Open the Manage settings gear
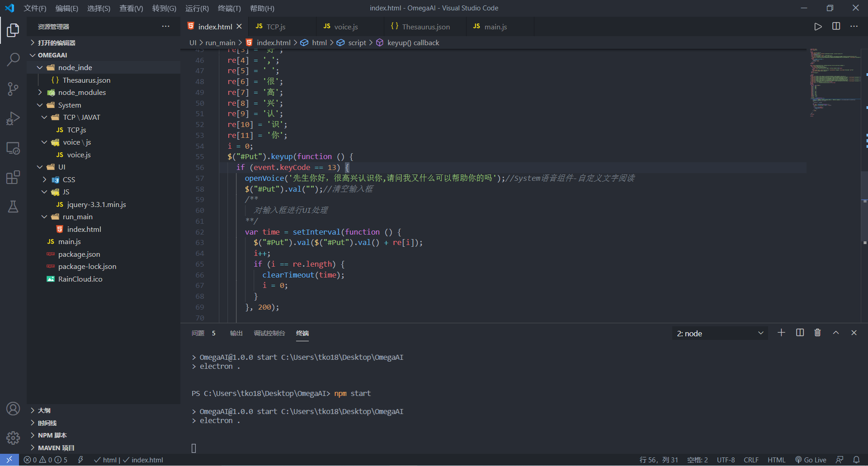This screenshot has height=466, width=868. coord(13,438)
